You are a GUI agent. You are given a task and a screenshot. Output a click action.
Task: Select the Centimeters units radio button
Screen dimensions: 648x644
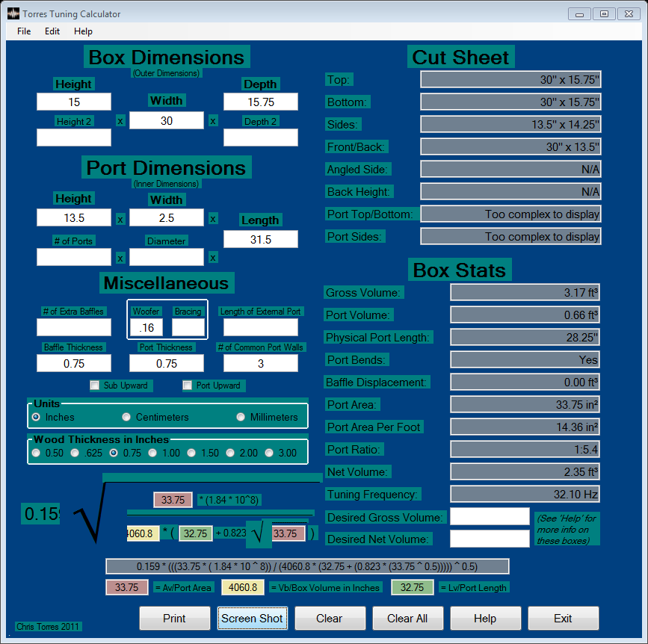(126, 417)
